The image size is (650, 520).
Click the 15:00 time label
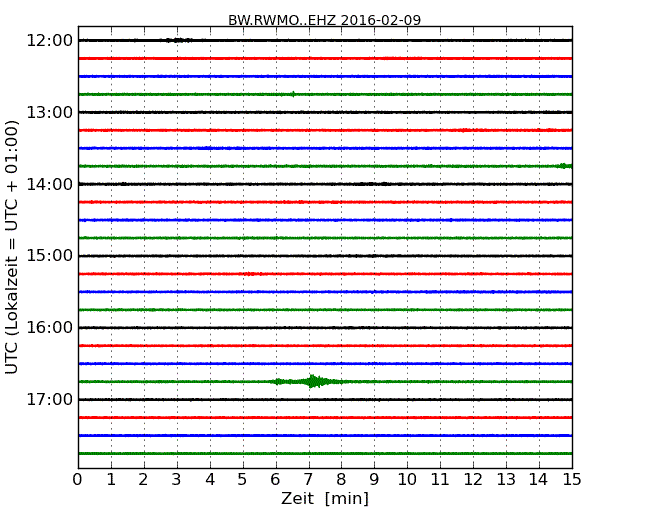49,256
